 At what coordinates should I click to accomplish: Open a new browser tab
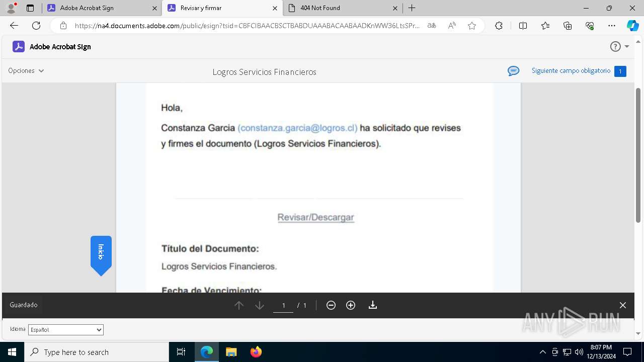(412, 8)
